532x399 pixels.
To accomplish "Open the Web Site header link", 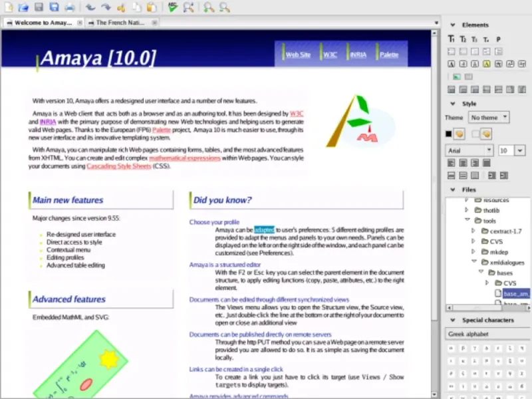I will [298, 55].
